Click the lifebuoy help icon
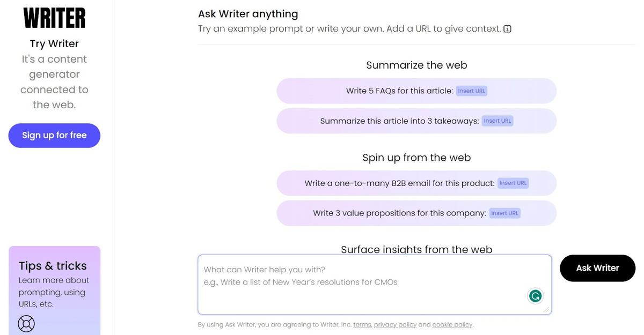This screenshot has width=644, height=335. coord(26,323)
